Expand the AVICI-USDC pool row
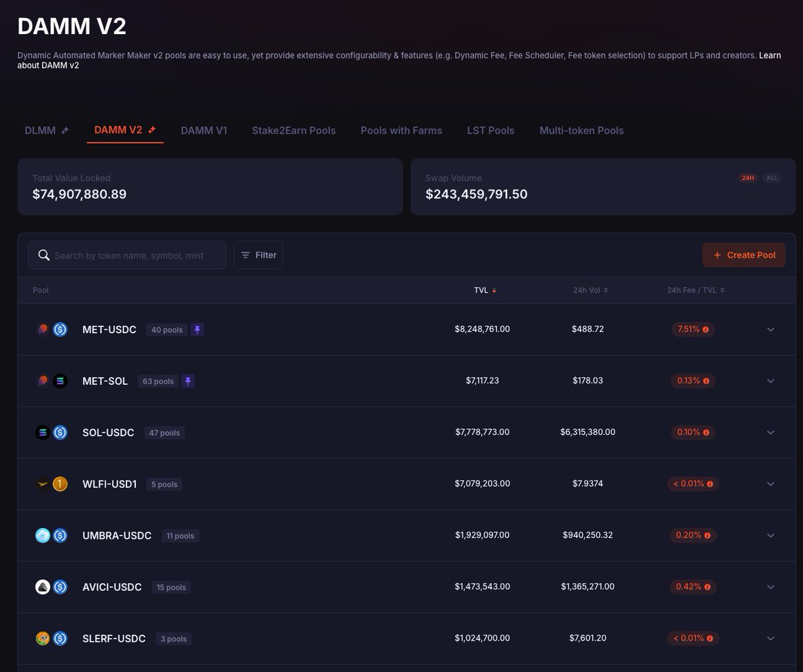Screen dimensions: 803x672 pyautogui.click(x=771, y=587)
